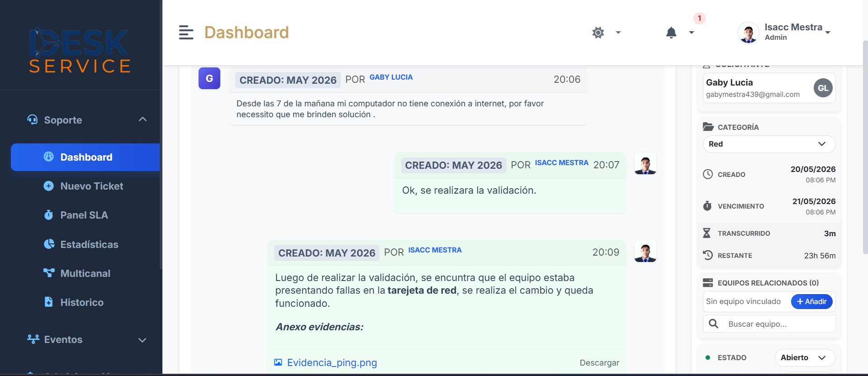Click the Panel SLA stopwatch icon
Image resolution: width=868 pixels, height=376 pixels.
pos(48,215)
